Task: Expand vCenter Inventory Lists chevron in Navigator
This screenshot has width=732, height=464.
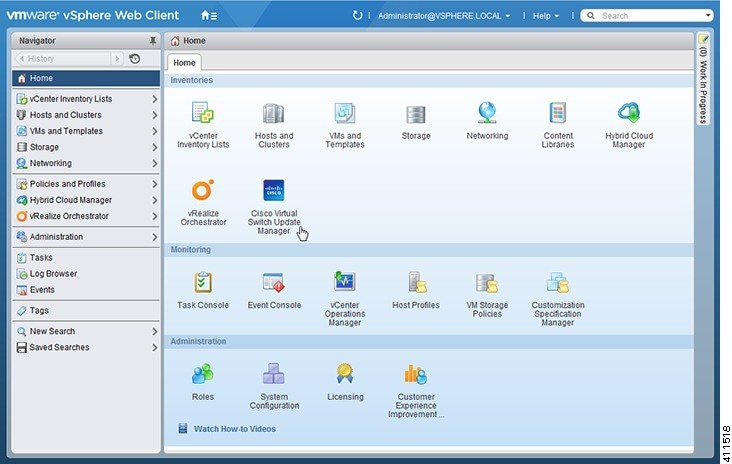Action: [x=155, y=99]
